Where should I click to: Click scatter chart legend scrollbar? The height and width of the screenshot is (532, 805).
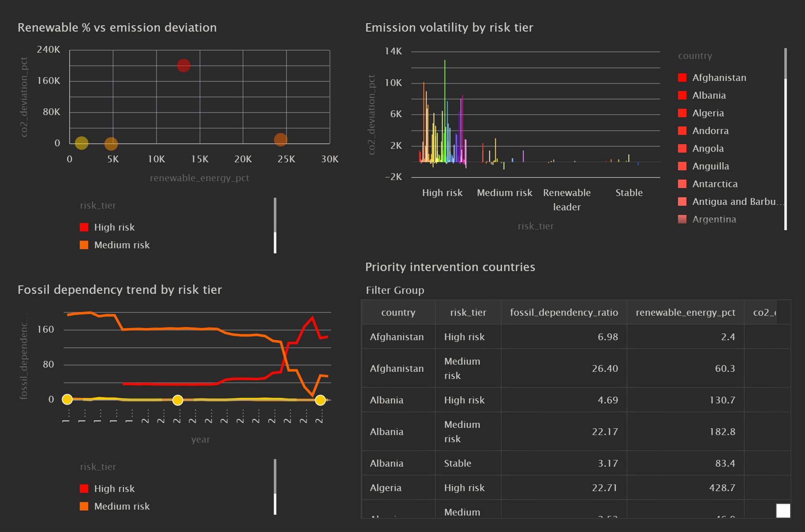tap(275, 215)
